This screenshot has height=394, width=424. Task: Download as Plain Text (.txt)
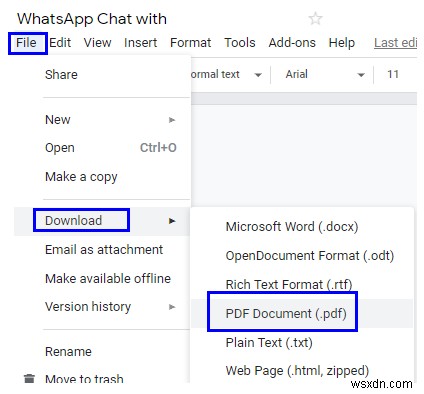coord(302,342)
